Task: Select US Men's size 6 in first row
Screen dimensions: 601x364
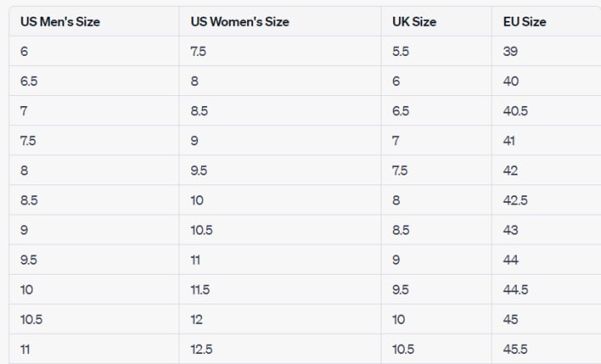Action: click(24, 51)
